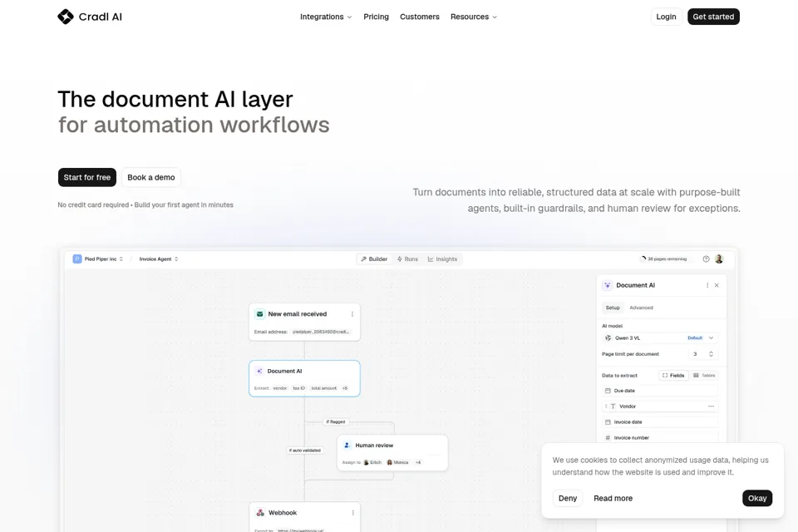Viewport: 798px width, 532px height.
Task: Select the Vendor field row
Action: pos(659,406)
